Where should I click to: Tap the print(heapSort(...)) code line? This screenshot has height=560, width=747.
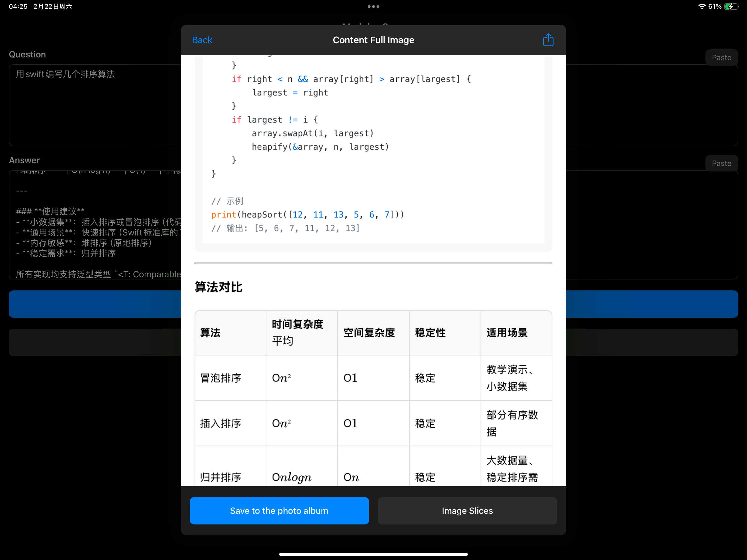tap(307, 214)
